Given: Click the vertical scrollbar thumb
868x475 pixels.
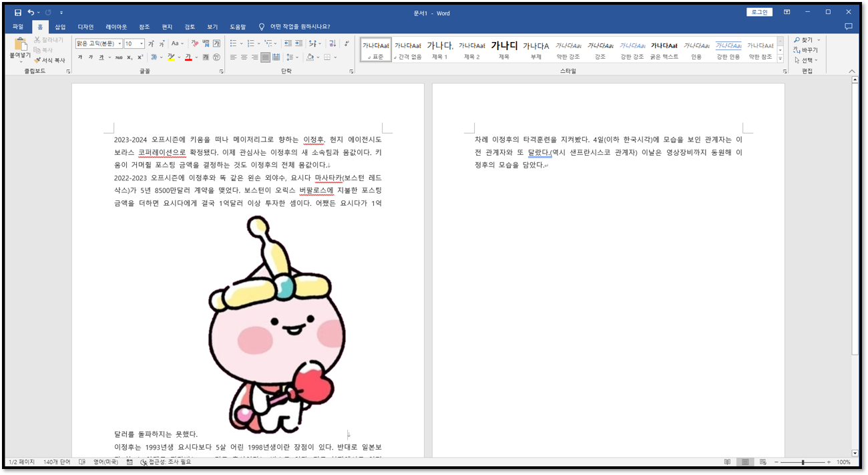Looking at the screenshot, I should click(855, 220).
